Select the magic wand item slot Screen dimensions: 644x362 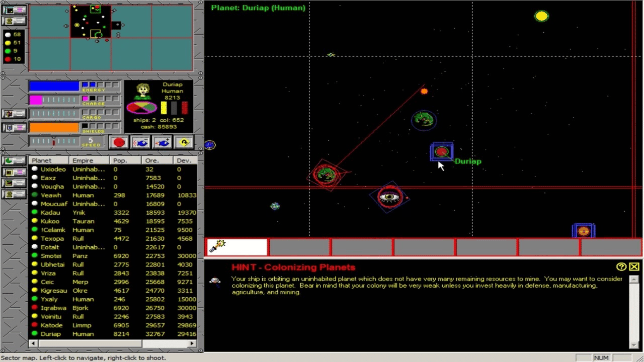pos(237,247)
